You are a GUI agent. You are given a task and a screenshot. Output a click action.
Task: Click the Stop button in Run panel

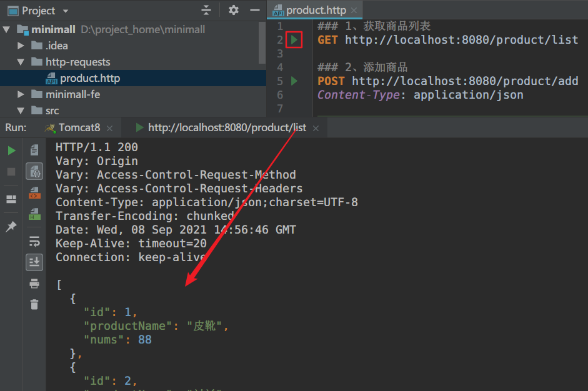(x=12, y=172)
